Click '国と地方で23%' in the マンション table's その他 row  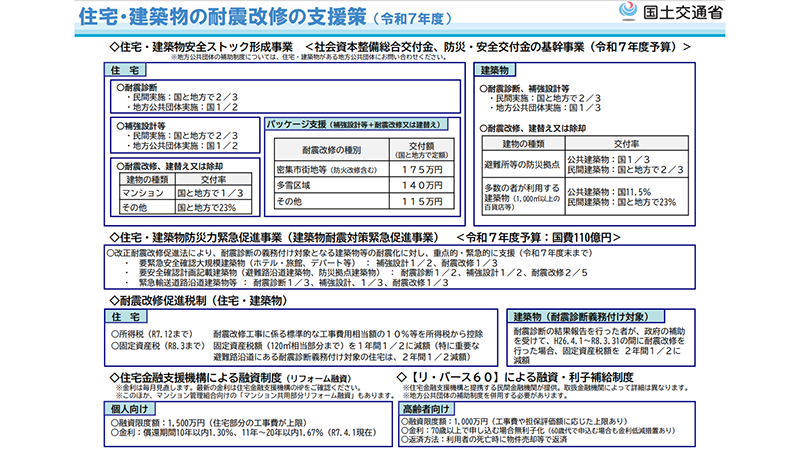(213, 207)
